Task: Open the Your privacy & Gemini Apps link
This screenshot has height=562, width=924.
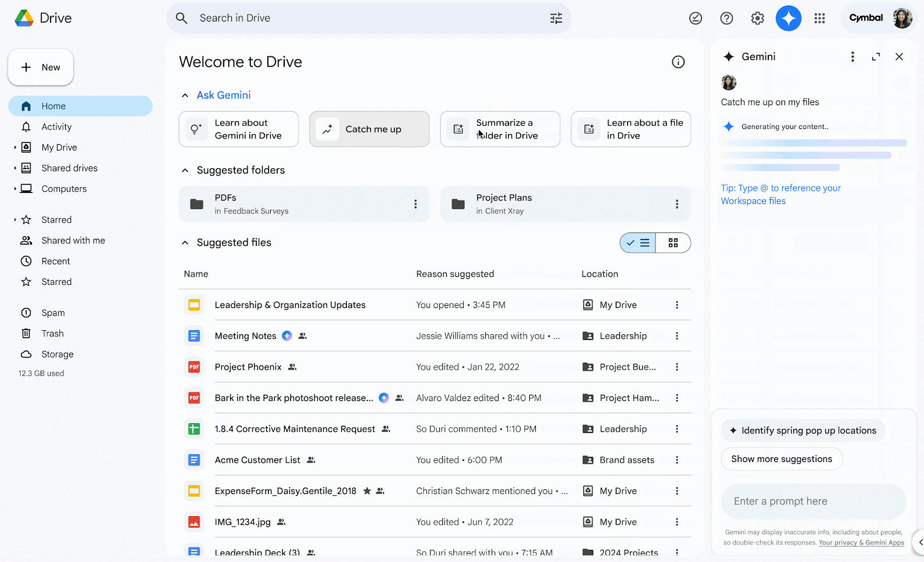Action: tap(862, 543)
